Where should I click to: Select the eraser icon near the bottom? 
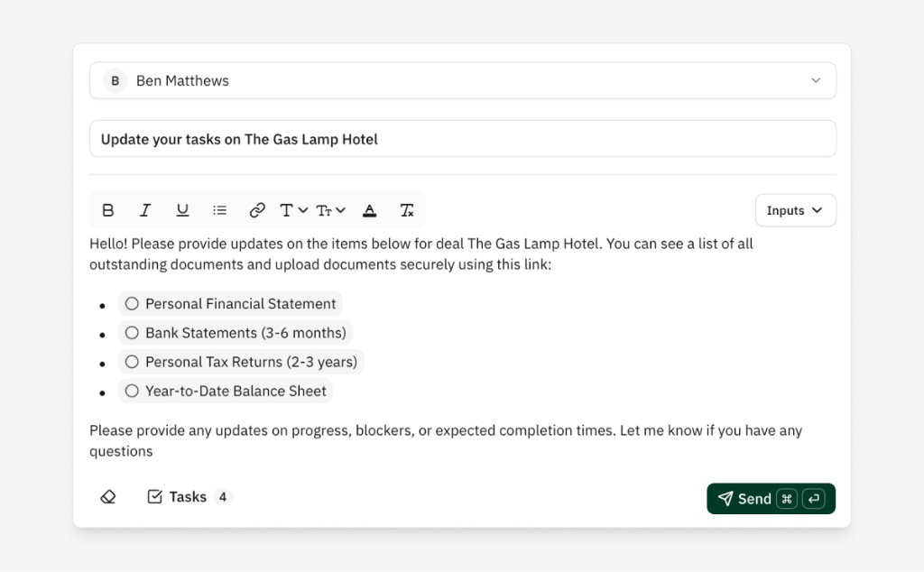108,496
